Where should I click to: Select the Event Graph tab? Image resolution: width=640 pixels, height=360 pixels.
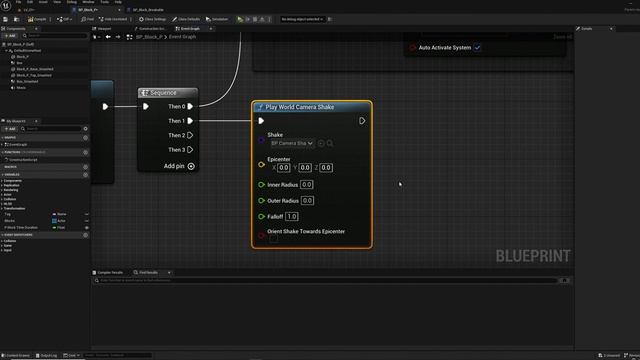click(x=188, y=29)
